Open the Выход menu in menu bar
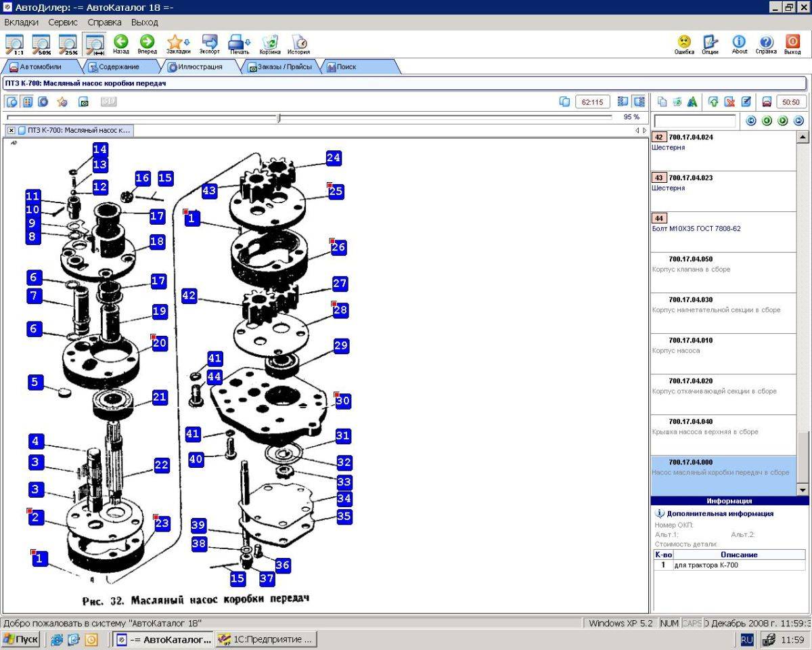The height and width of the screenshot is (650, 812). pyautogui.click(x=144, y=22)
